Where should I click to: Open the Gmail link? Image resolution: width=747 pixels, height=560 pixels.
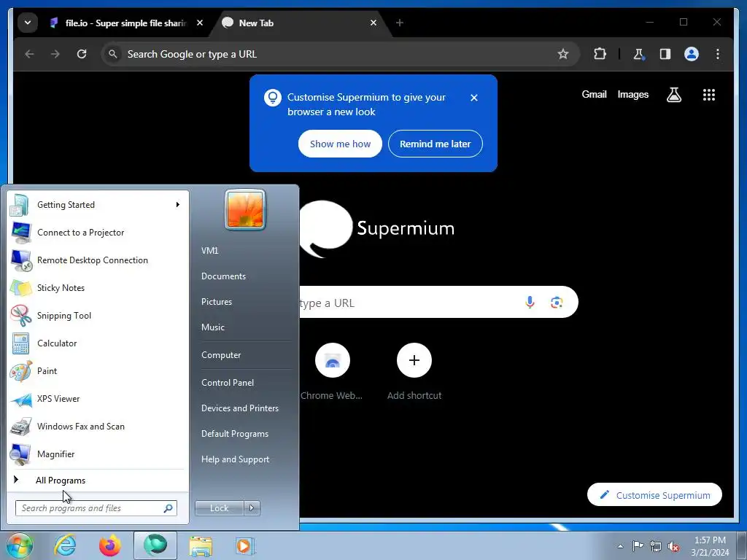pos(594,95)
